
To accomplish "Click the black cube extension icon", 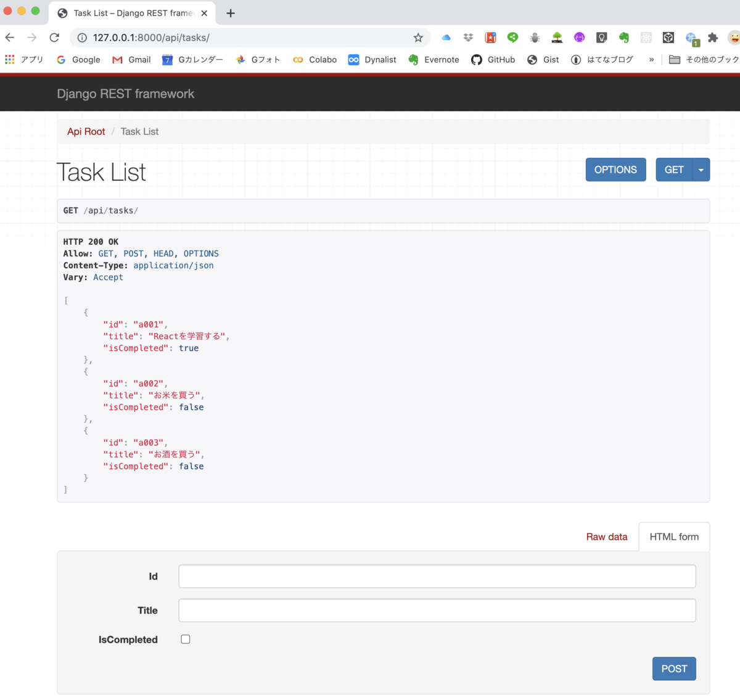I will click(668, 38).
